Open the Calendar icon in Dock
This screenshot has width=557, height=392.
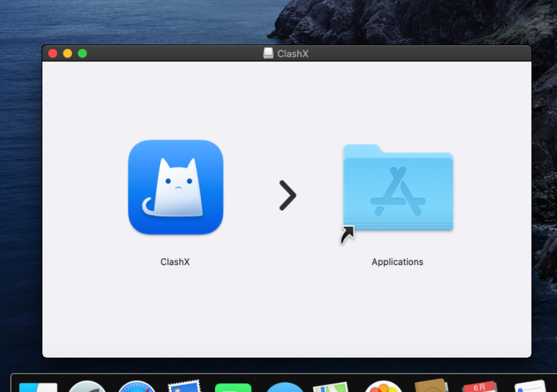(x=480, y=386)
